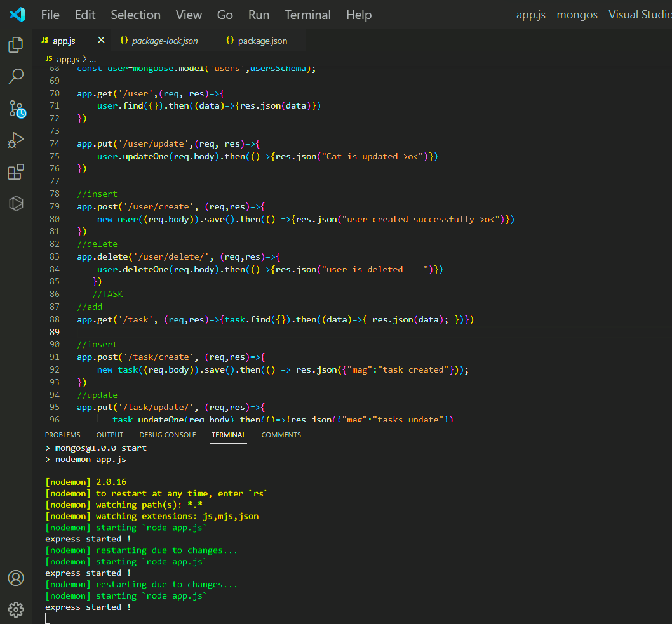Click the //delete comment on line 82
Viewport: 672px width, 624px height.
point(97,244)
